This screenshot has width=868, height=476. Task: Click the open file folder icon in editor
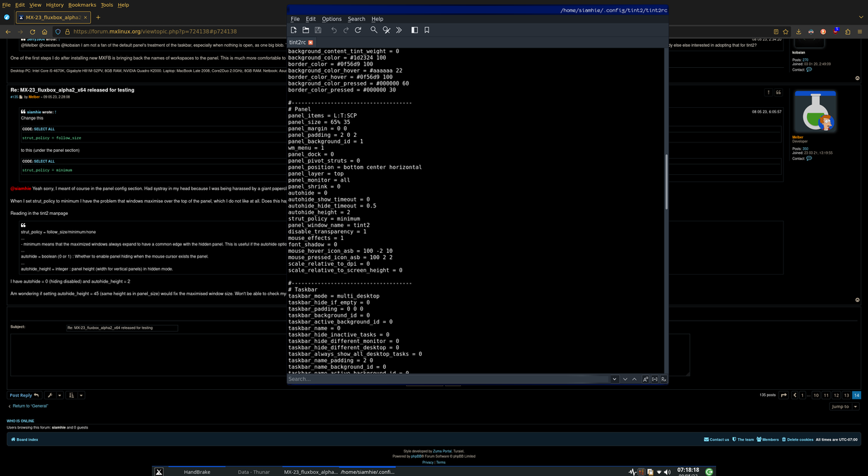point(306,30)
